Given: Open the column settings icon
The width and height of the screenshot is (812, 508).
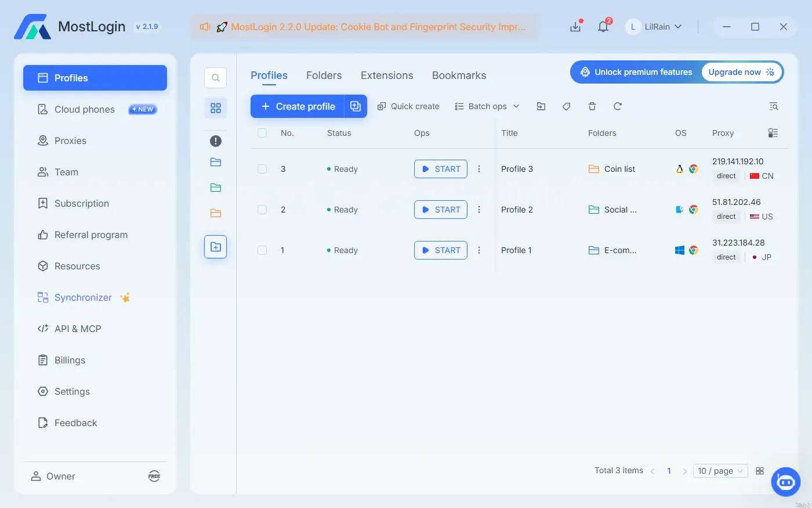Looking at the screenshot, I should [x=773, y=133].
